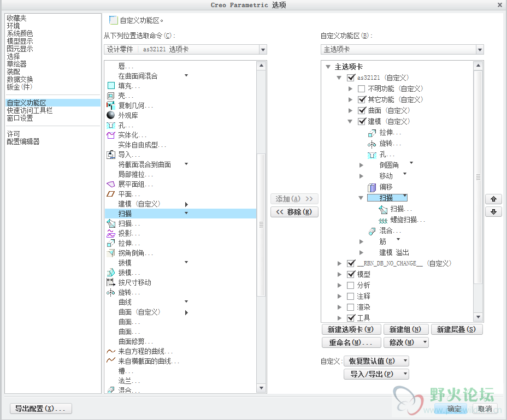Click the 旋转 revolve icon in ribbon tree
This screenshot has height=420, width=507.
(x=372, y=144)
